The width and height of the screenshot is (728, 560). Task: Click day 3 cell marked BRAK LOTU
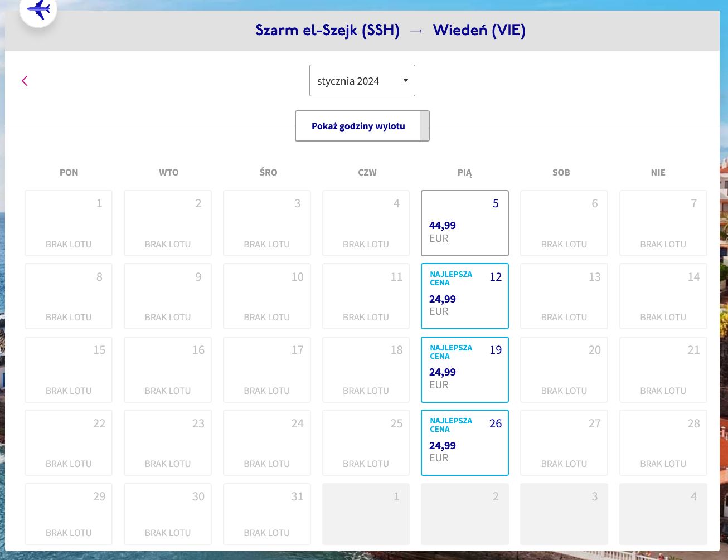coord(267,223)
